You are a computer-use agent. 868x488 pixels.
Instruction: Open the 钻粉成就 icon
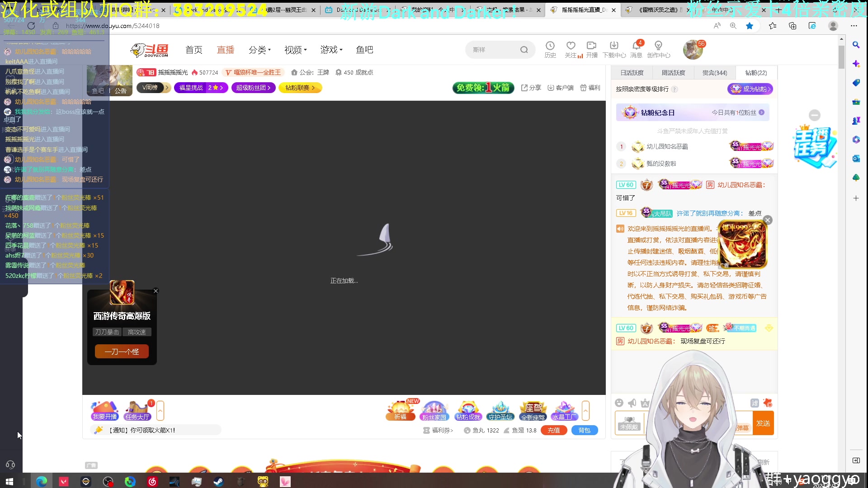coord(468,410)
